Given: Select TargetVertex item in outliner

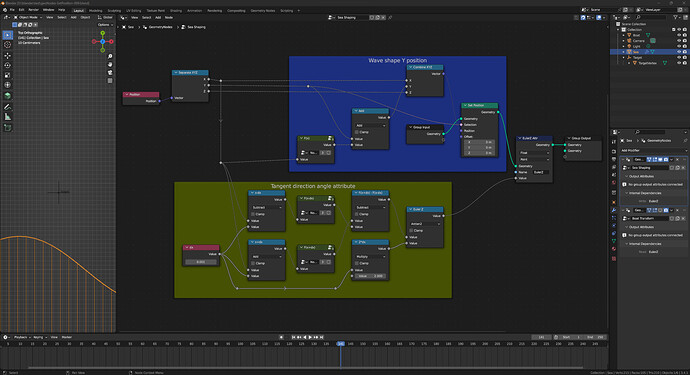Looking at the screenshot, I should click(647, 63).
